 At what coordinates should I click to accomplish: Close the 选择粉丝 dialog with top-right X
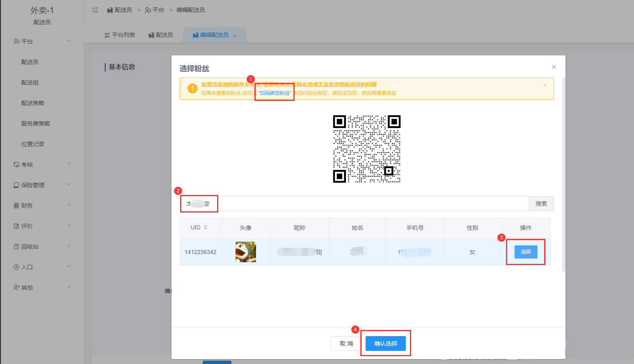pyautogui.click(x=554, y=67)
